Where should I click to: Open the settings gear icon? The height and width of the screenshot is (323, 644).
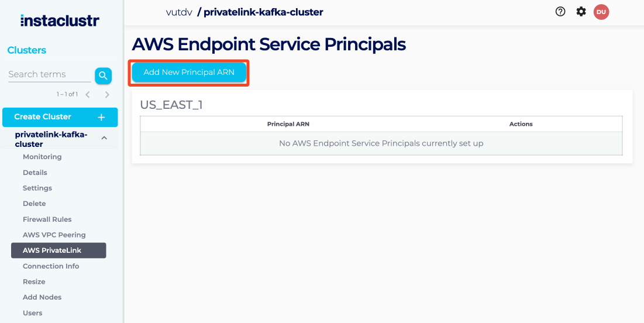coord(581,12)
